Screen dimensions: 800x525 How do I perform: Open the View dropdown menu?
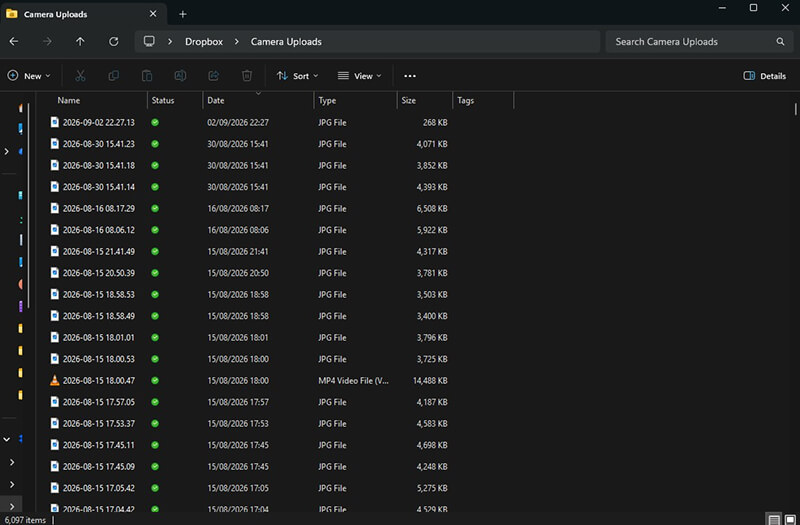[360, 76]
